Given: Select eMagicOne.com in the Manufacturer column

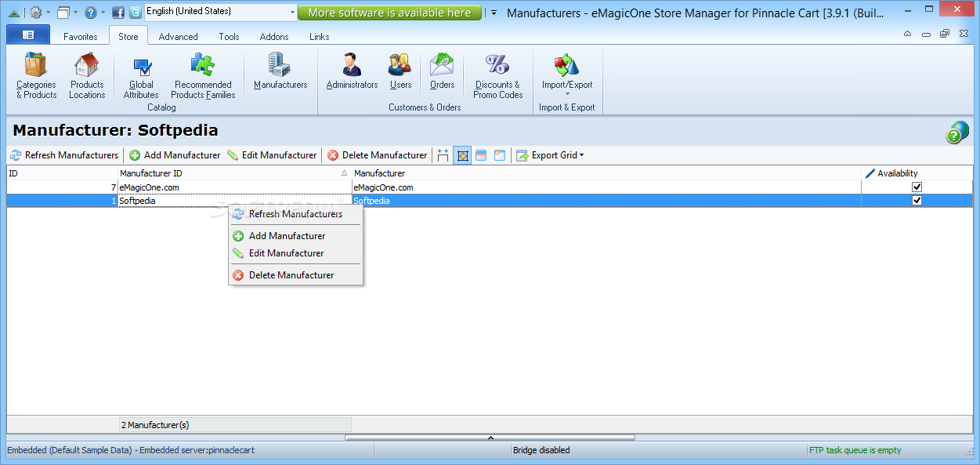Looking at the screenshot, I should pyautogui.click(x=606, y=187).
